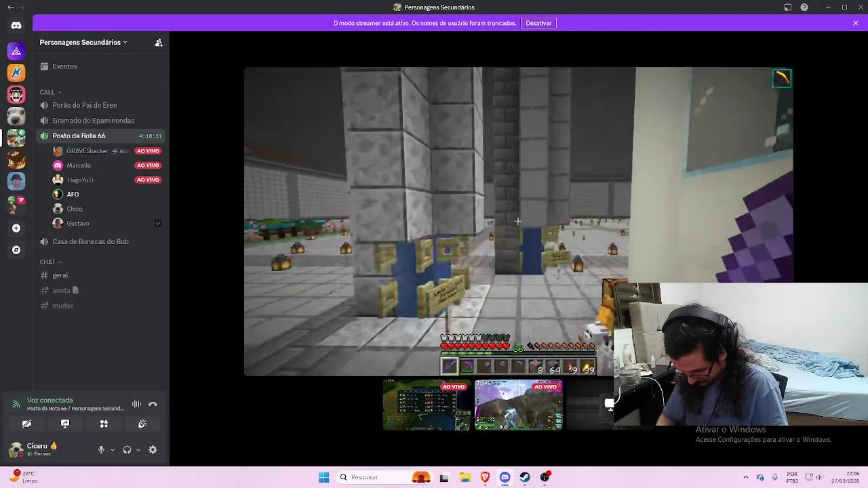
Task: Select user Chico in voice list
Action: click(107, 209)
